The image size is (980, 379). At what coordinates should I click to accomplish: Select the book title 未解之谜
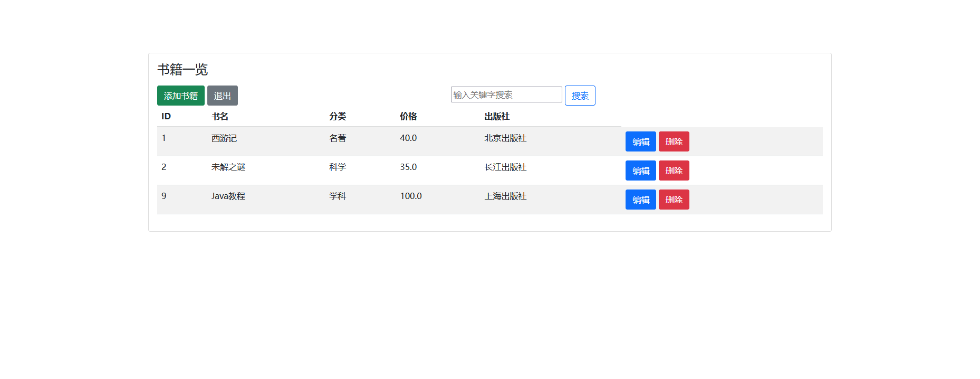(228, 167)
